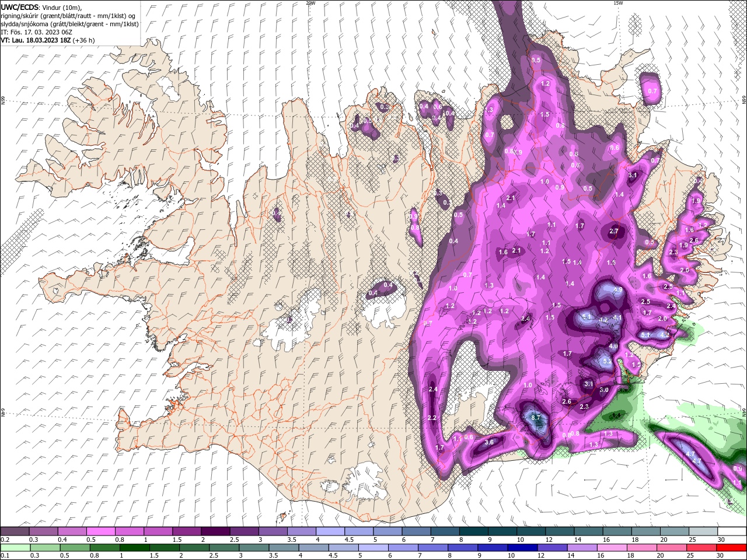The image size is (747, 560).
Task: Click the light pink swatch starting at lower 16
Action: point(611,548)
